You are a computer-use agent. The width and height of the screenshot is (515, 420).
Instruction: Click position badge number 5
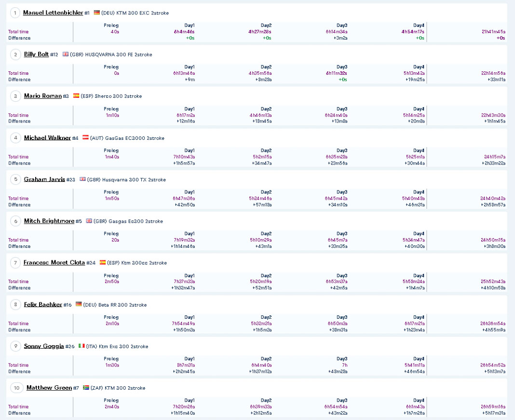click(x=15, y=179)
